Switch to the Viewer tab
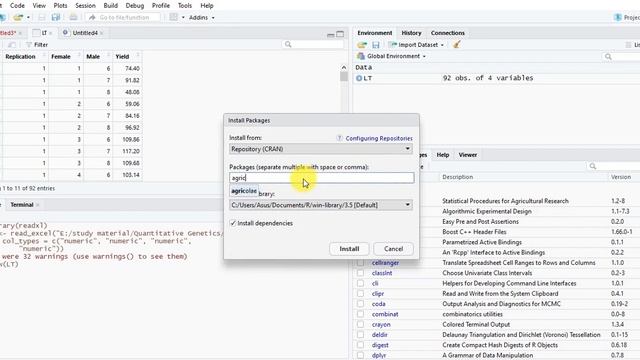 [x=468, y=155]
